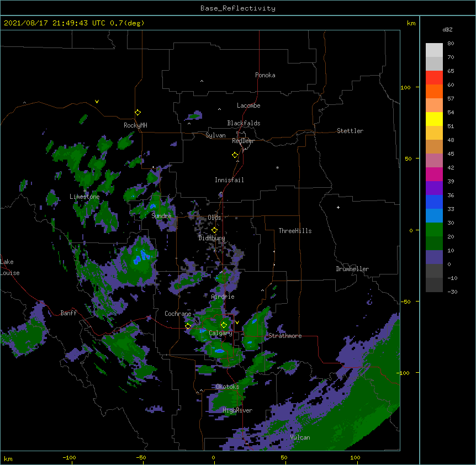Click the 45 value in the dBZ legend
This screenshot has height=465, width=476.
click(x=451, y=154)
